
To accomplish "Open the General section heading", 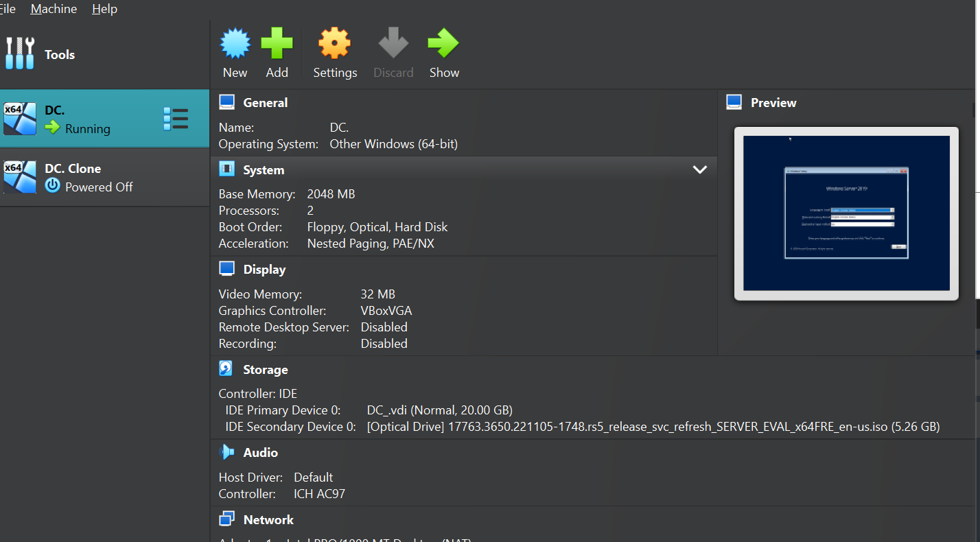I will click(x=265, y=103).
